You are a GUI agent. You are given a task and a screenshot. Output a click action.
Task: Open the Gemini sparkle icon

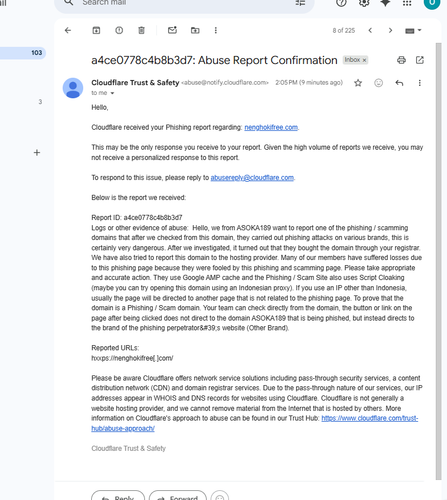pos(385,3)
